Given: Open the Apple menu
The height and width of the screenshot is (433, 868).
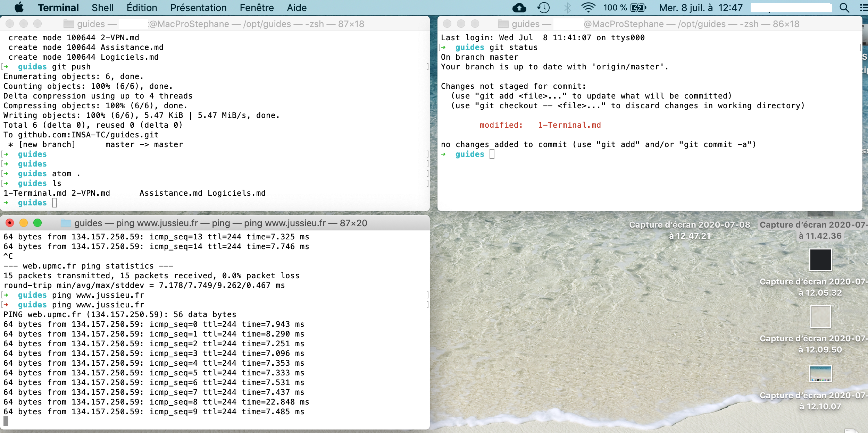Looking at the screenshot, I should point(19,7).
